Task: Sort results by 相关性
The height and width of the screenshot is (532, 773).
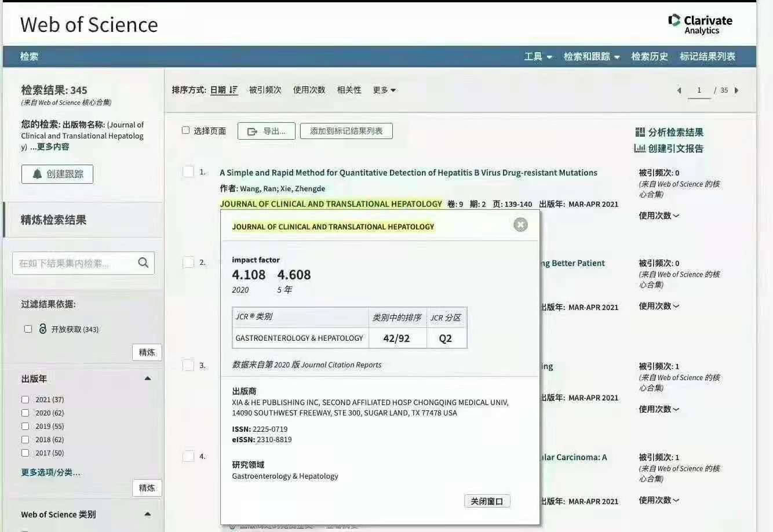Action: [x=349, y=90]
